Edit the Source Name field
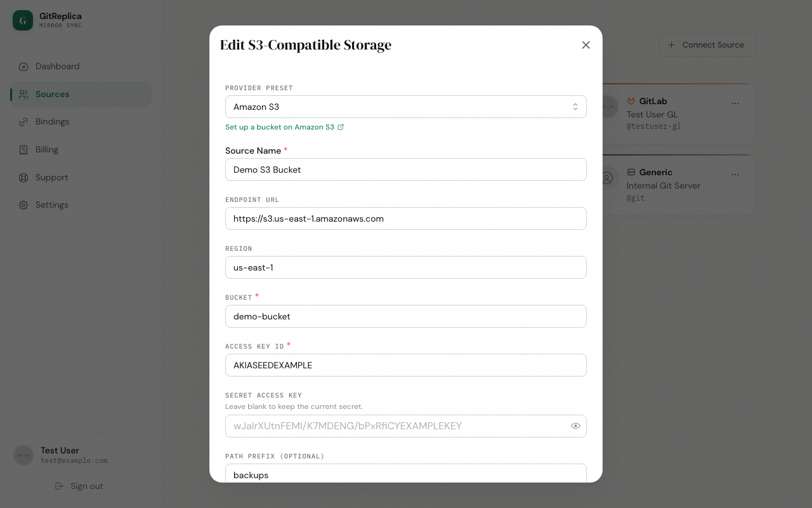 [406, 170]
